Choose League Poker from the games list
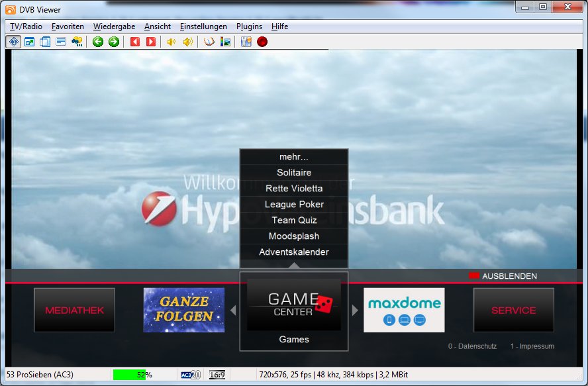Image resolution: width=588 pixels, height=386 pixels. click(x=294, y=205)
